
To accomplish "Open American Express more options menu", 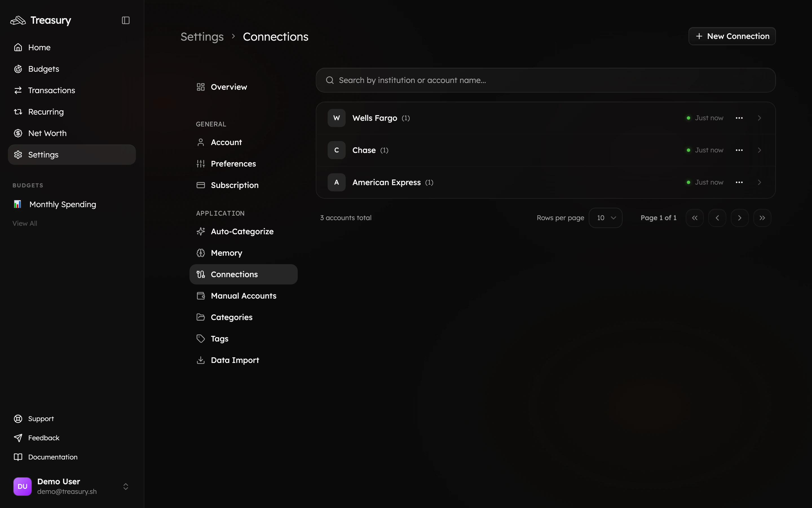I will click(739, 182).
